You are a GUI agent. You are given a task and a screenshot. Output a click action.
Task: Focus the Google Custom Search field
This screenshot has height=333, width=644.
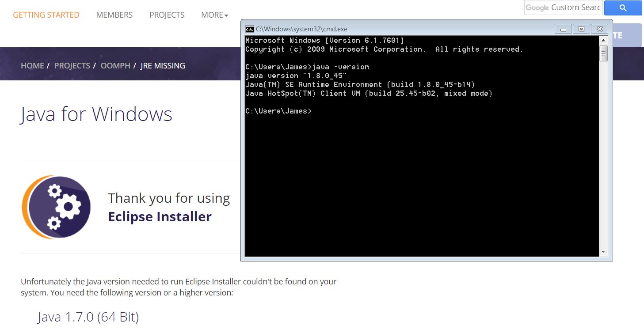(x=563, y=8)
